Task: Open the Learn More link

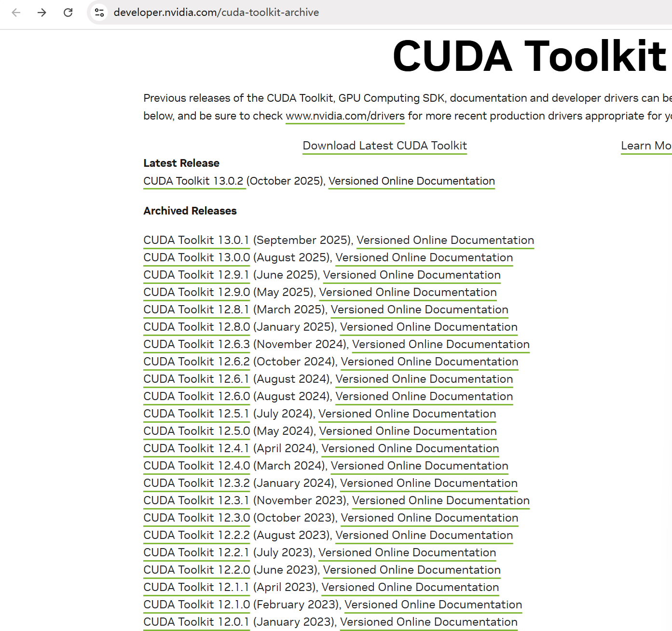Action: pyautogui.click(x=646, y=146)
